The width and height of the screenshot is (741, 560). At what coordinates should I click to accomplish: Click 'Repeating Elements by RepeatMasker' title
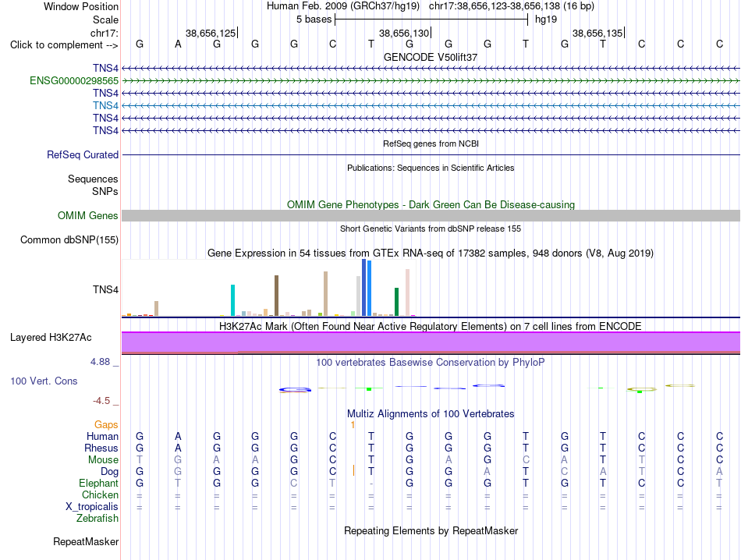(431, 530)
